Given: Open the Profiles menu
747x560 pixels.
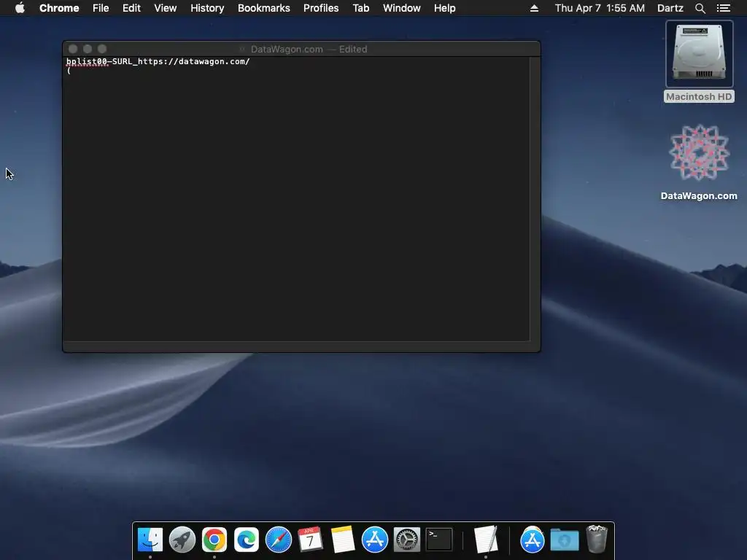Looking at the screenshot, I should [x=321, y=8].
